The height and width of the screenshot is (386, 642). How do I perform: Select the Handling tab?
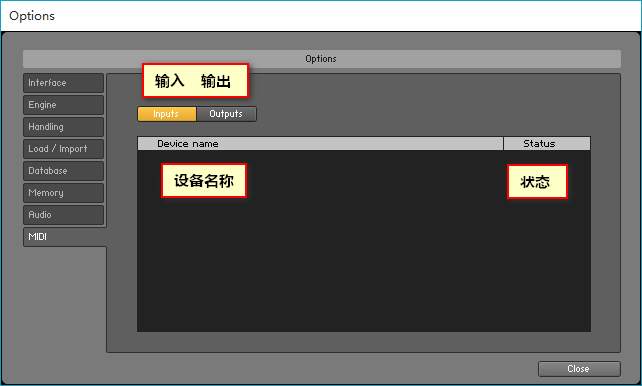(x=63, y=127)
